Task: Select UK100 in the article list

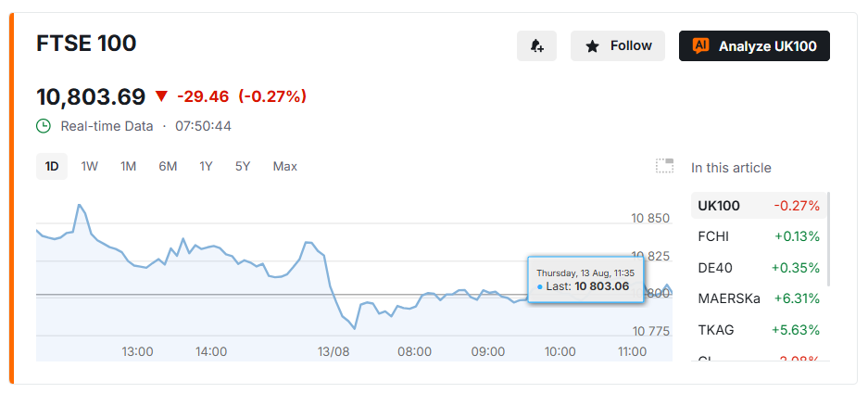Action: [759, 206]
